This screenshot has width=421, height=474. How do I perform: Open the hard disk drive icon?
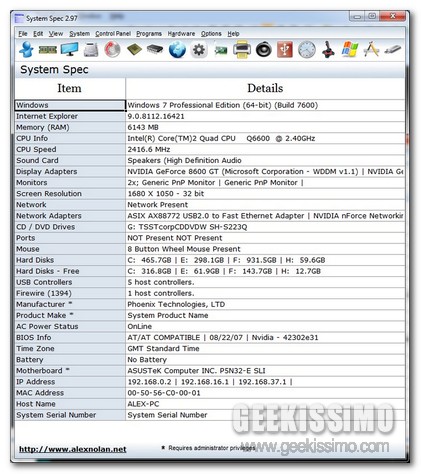[x=91, y=50]
